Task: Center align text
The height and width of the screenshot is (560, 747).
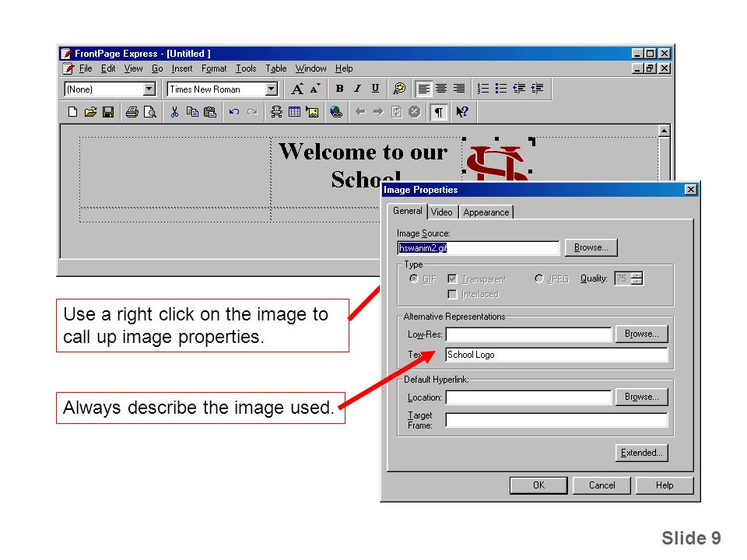Action: point(441,89)
